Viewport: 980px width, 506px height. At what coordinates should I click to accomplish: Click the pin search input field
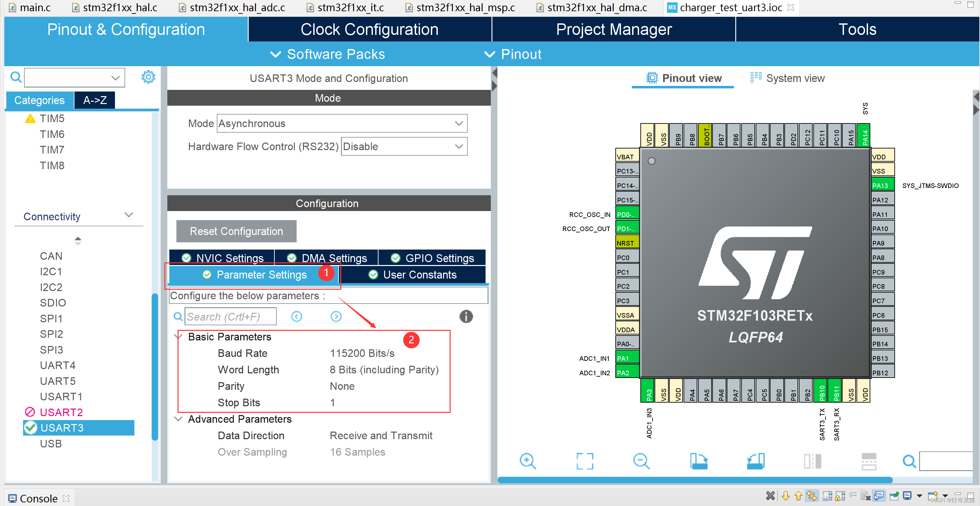tap(946, 461)
